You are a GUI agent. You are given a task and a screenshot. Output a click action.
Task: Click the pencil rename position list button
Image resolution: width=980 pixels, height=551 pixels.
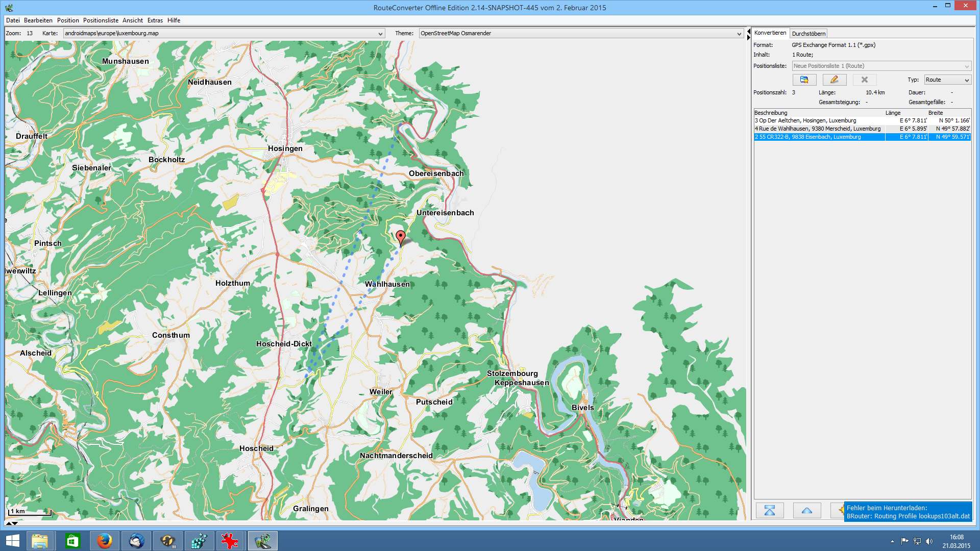click(x=834, y=80)
